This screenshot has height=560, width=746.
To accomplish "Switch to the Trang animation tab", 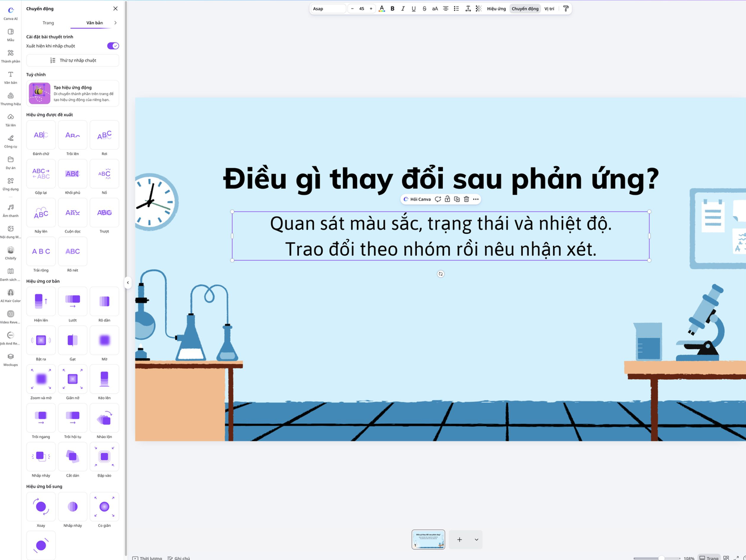I will click(49, 22).
